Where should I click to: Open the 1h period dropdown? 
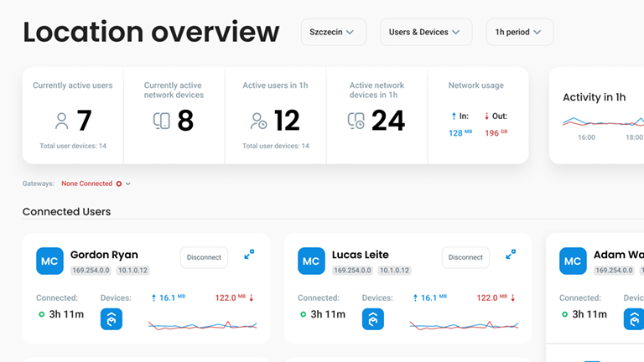(x=519, y=32)
